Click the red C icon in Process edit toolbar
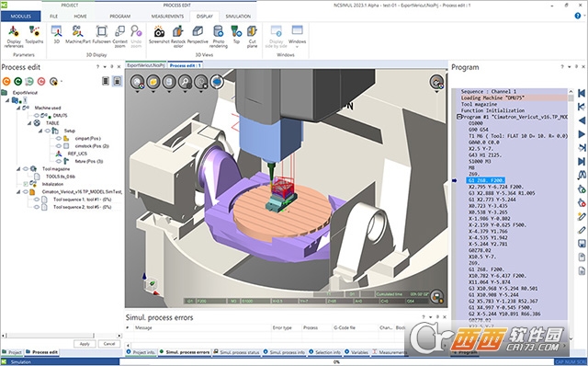Screen dimensions: 588x366 (x=41, y=81)
